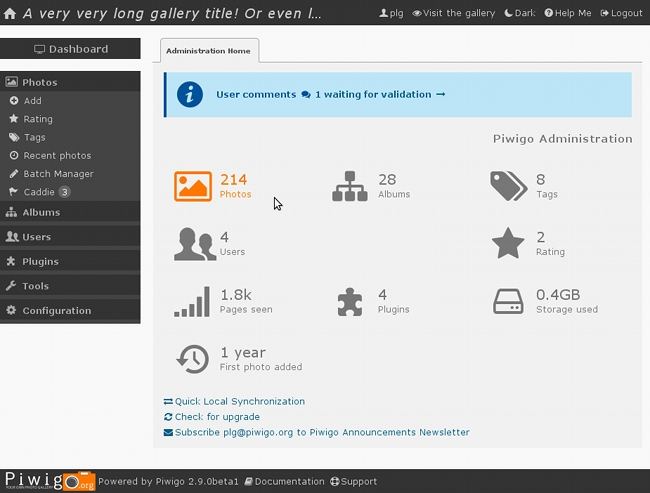Click the Rating star icon in stats
The image size is (650, 493).
point(508,243)
